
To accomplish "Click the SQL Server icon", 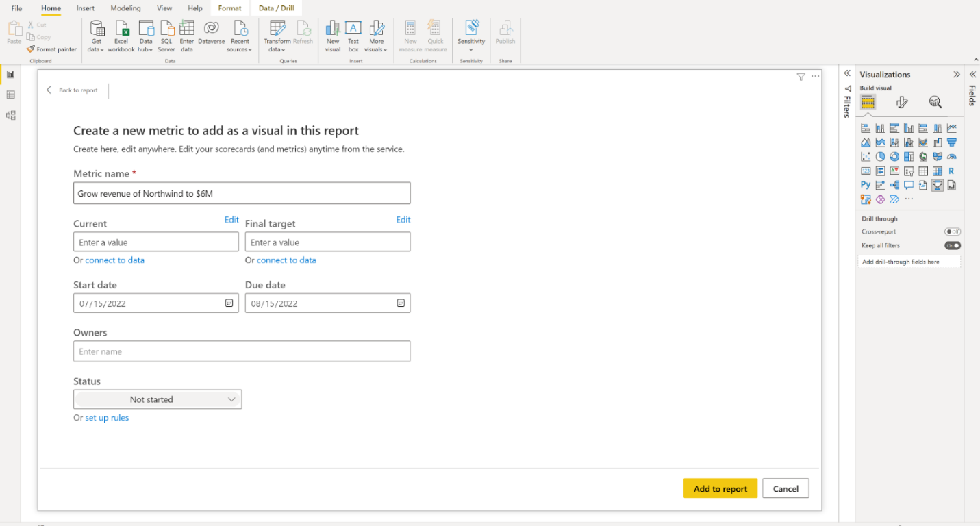I will pos(166,29).
